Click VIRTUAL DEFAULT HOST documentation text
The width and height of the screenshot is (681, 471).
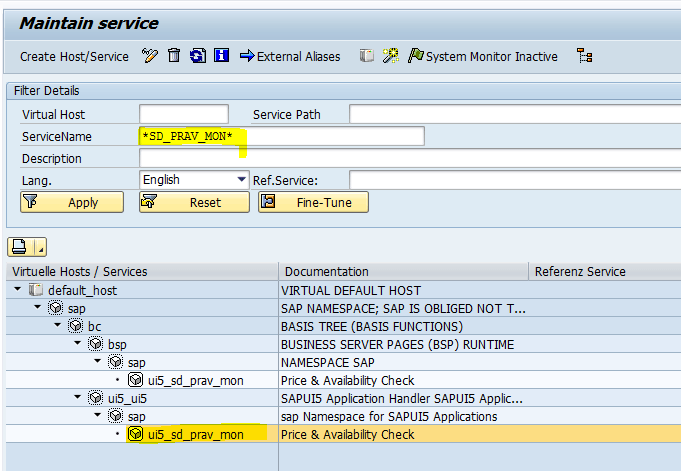[x=351, y=290]
